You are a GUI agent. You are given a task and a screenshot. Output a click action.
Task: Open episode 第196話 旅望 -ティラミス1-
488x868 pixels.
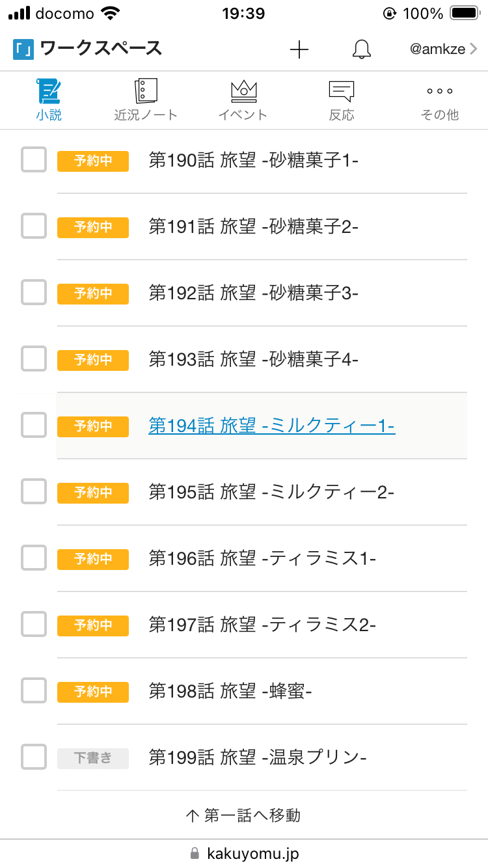pyautogui.click(x=262, y=558)
